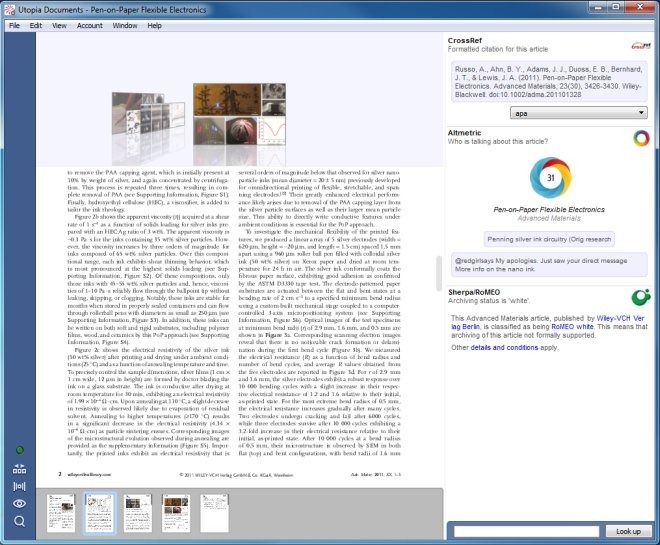Click the Look up button
Image resolution: width=660 pixels, height=545 pixels.
(628, 531)
